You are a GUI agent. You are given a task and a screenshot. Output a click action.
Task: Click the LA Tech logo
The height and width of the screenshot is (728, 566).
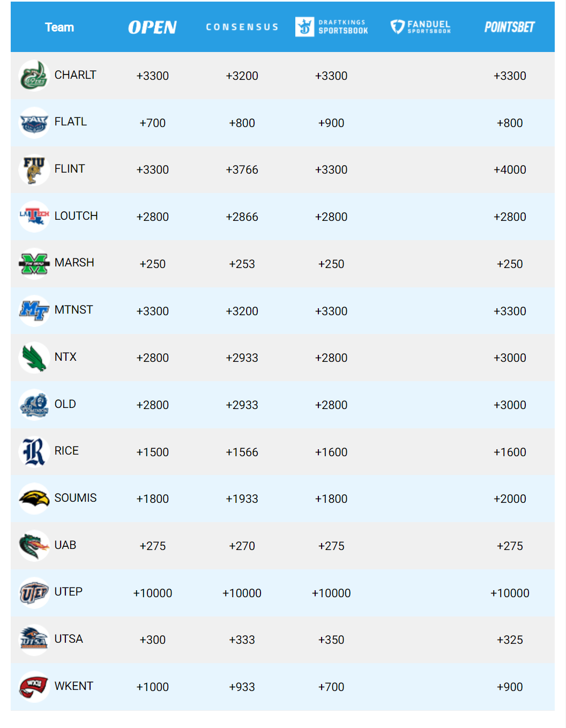pos(34,217)
